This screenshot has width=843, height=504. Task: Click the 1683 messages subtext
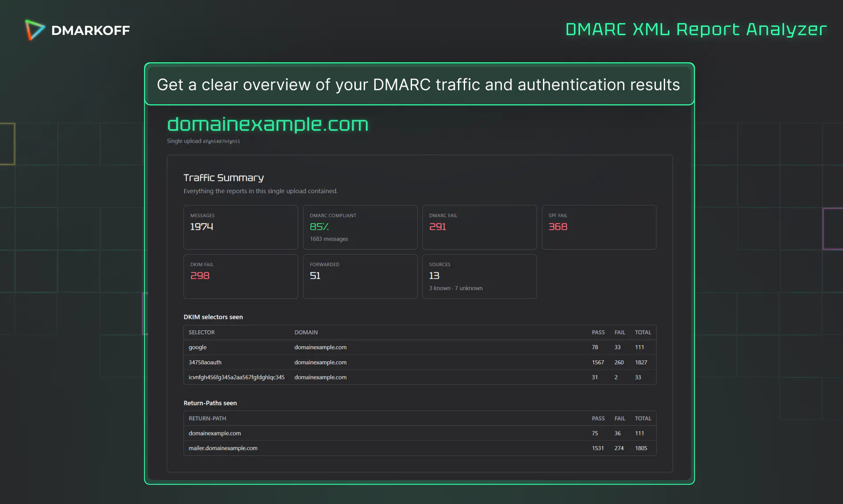pyautogui.click(x=329, y=239)
